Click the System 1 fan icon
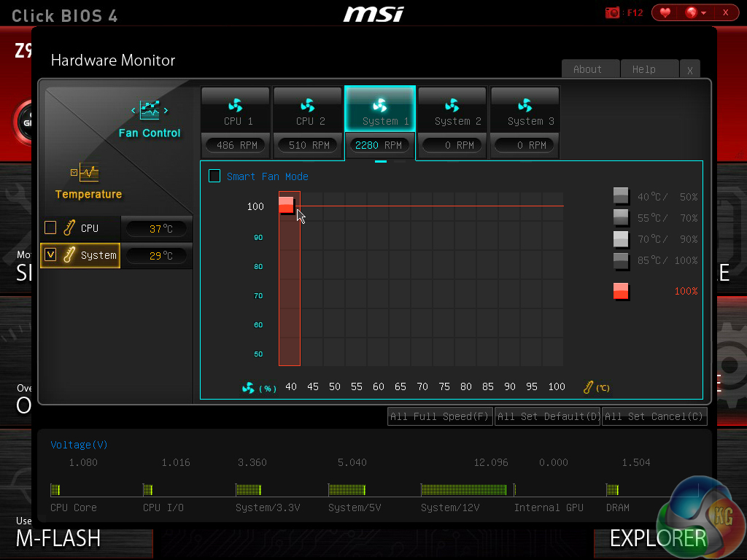This screenshot has width=747, height=560. (380, 105)
